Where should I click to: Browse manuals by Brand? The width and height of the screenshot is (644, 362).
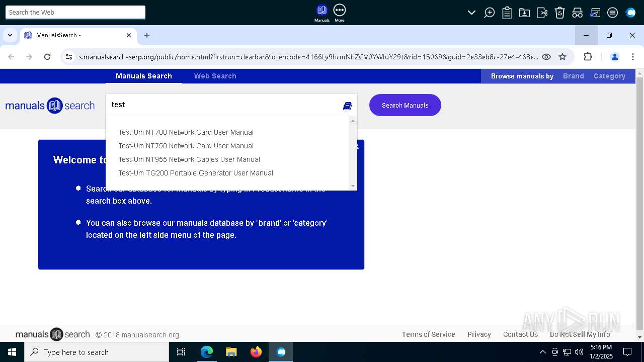point(574,76)
